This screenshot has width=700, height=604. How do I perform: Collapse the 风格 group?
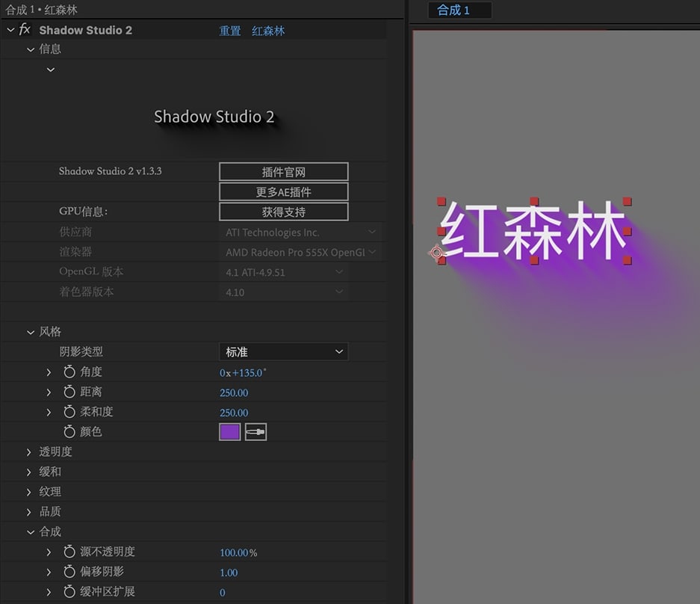31,332
